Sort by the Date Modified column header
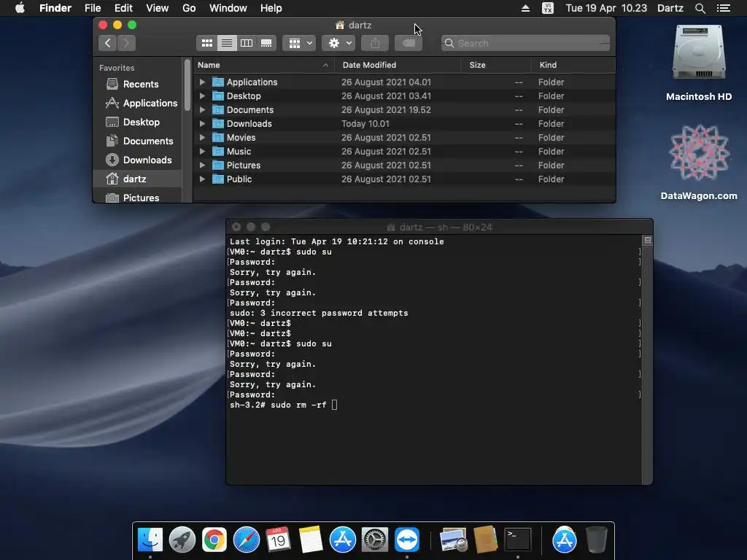Viewport: 747px width, 560px height. click(x=398, y=65)
